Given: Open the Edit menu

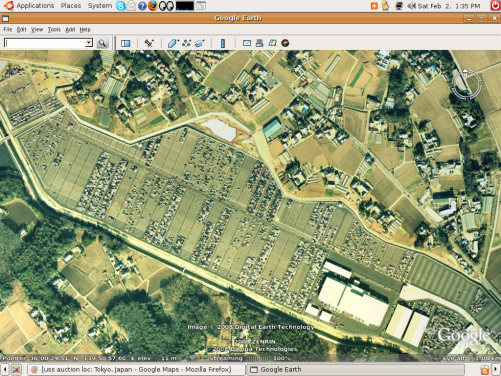Looking at the screenshot, I should [x=22, y=30].
